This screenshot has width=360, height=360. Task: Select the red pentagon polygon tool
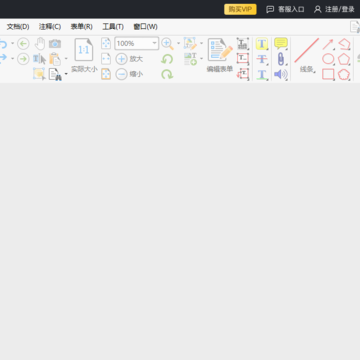tap(344, 59)
